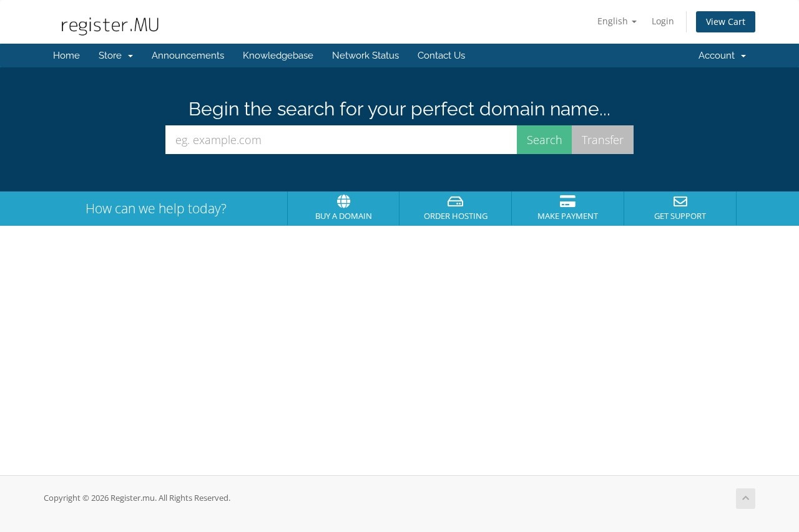Click the globe icon above Buy A Domain

pos(343,201)
